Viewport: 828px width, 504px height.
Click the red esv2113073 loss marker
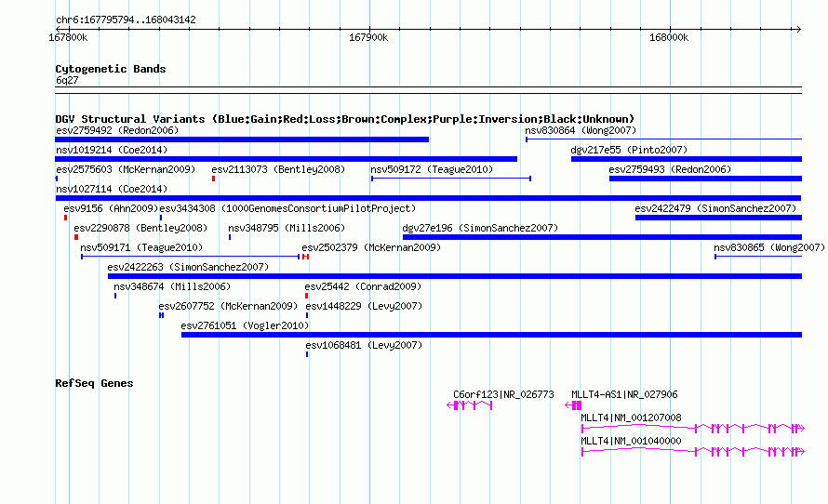[213, 179]
